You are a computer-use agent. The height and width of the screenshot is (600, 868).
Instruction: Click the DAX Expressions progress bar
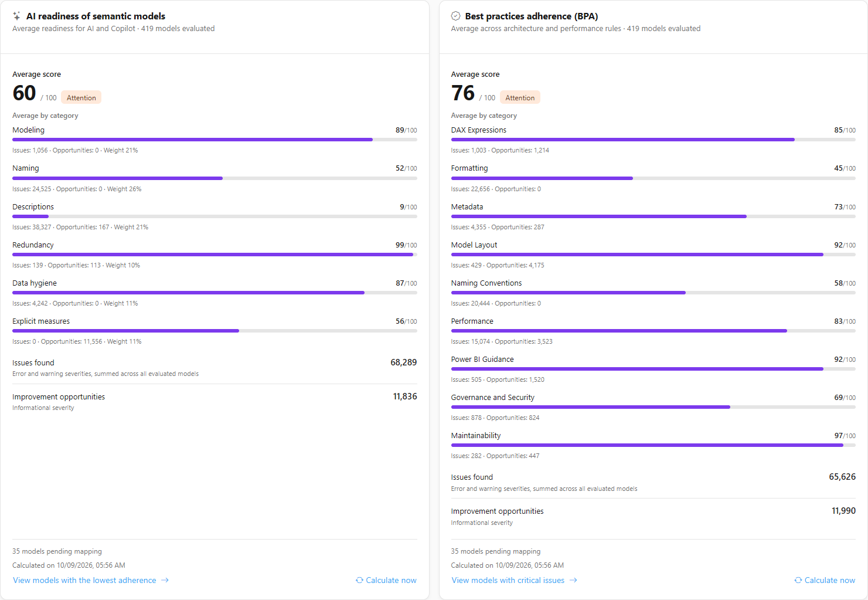coord(653,140)
